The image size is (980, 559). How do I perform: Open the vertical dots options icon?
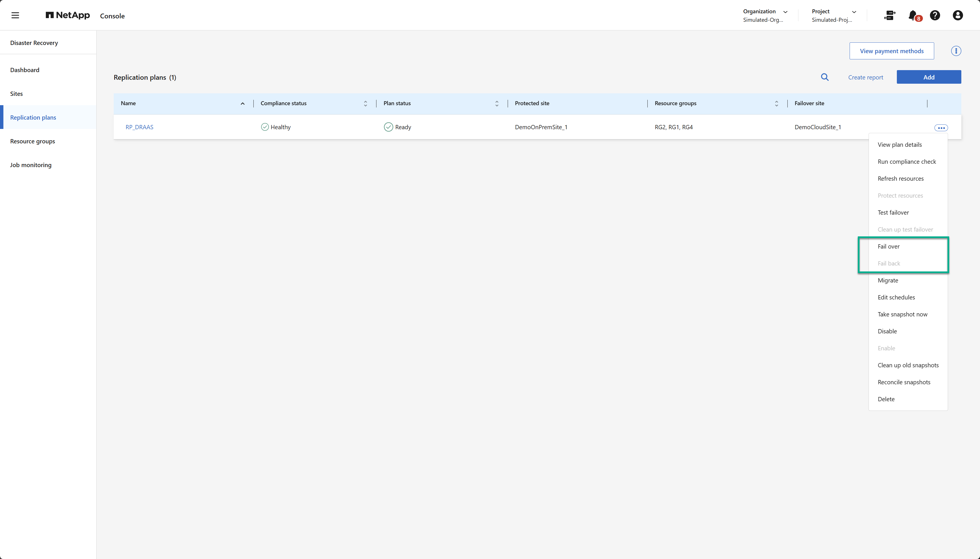point(956,51)
